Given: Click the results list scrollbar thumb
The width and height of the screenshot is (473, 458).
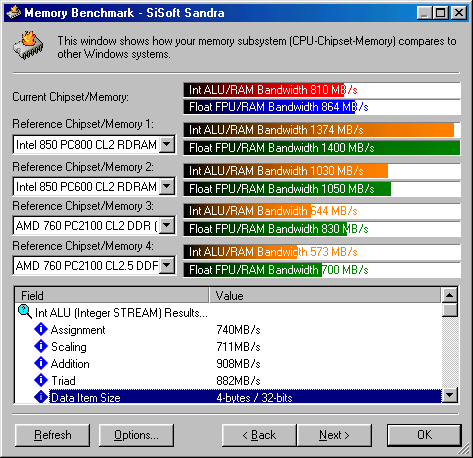Looking at the screenshot, I should coord(450,310).
